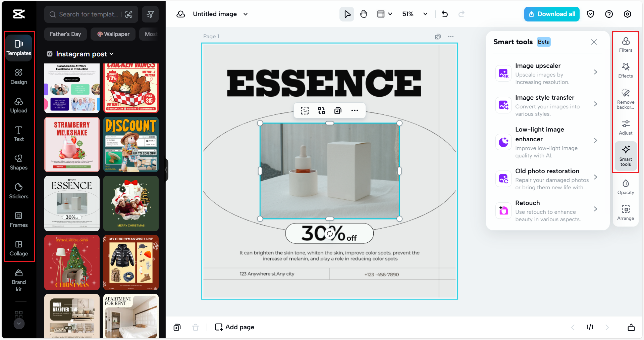Open the Brand kit panel
Viewport: 644px width, 340px height.
click(19, 281)
